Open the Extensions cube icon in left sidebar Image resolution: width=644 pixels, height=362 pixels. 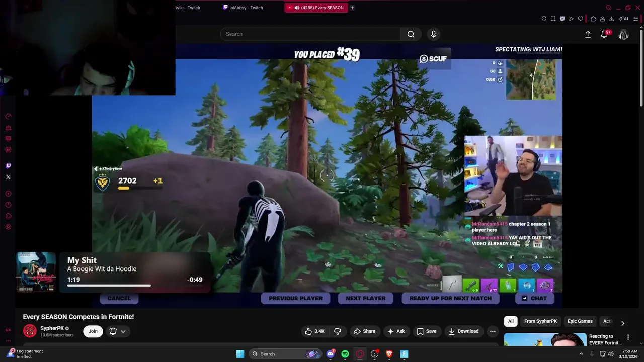click(8, 216)
